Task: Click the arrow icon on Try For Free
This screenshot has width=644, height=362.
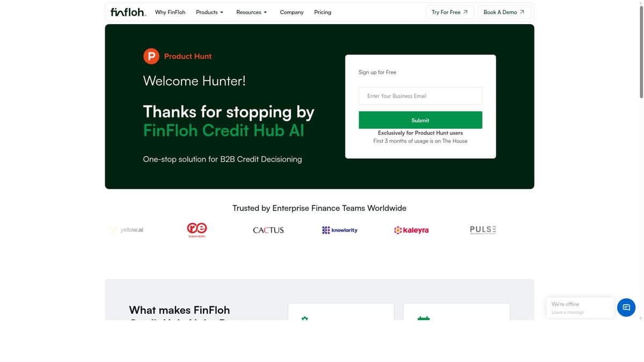Action: point(466,11)
